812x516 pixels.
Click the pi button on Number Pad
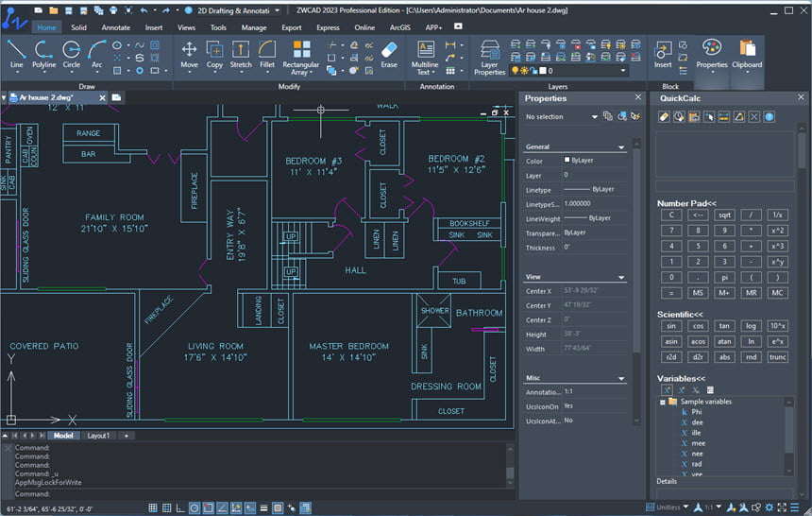pyautogui.click(x=724, y=277)
